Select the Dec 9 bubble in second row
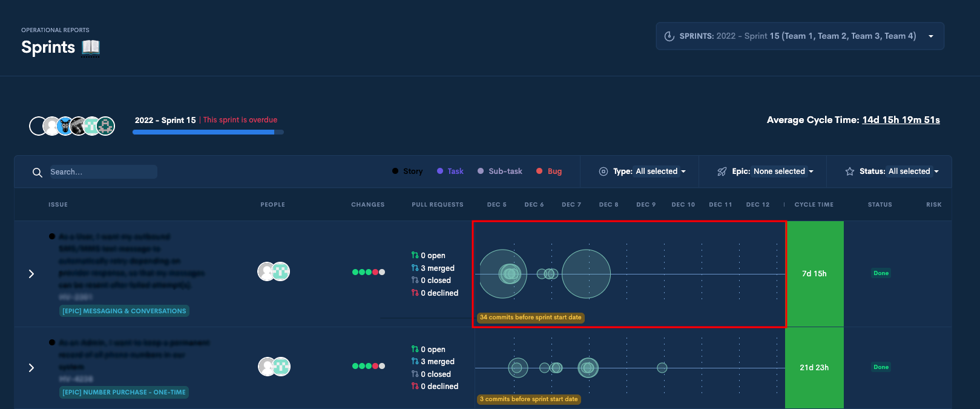This screenshot has width=980, height=409. click(x=662, y=368)
